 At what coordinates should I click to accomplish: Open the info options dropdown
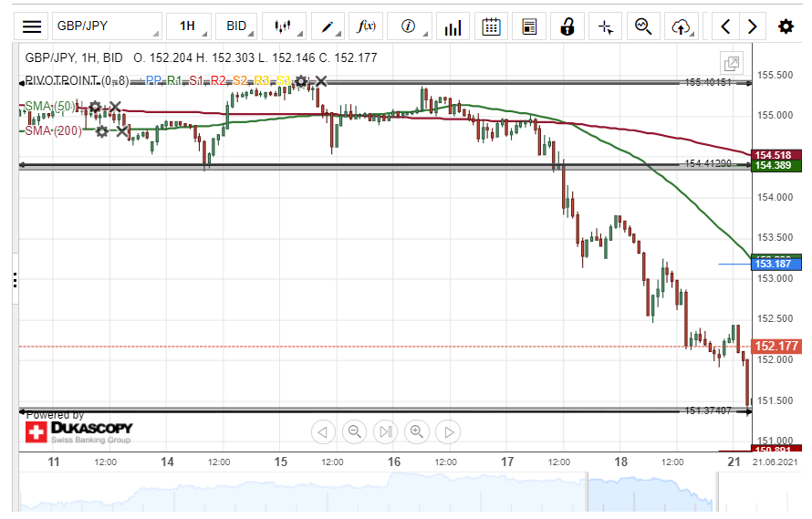click(409, 26)
